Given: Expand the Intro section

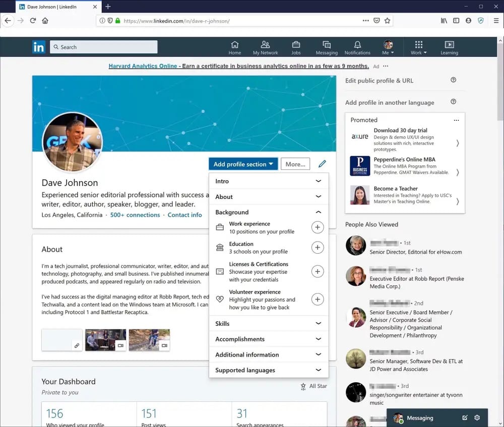Looking at the screenshot, I should (269, 181).
